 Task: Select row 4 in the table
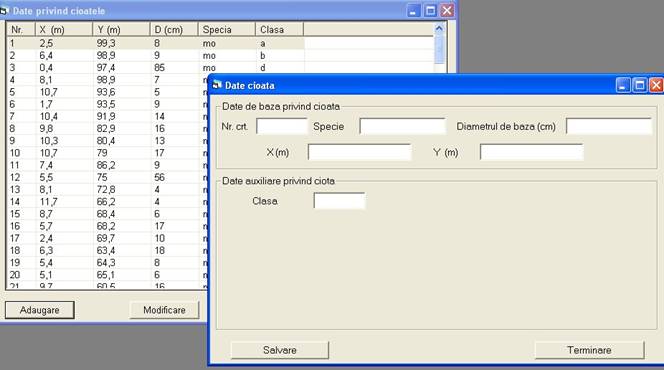107,80
